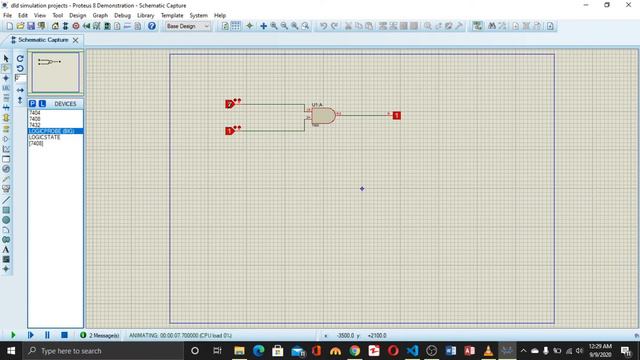Open the System menu
Viewport: 640px width, 360px height.
click(198, 16)
